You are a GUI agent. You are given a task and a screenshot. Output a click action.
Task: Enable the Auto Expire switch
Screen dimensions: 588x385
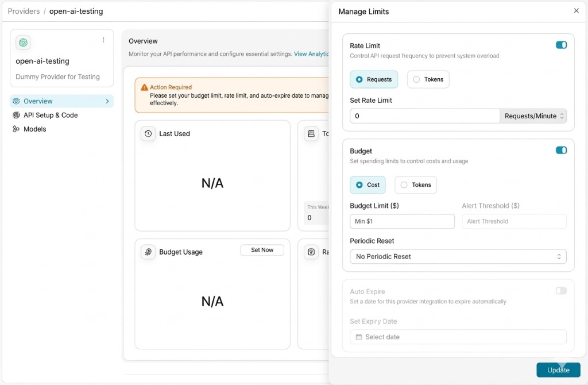(561, 291)
